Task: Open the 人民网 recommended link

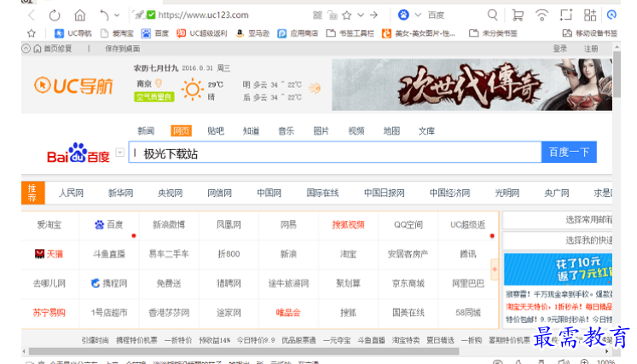Action: point(71,193)
